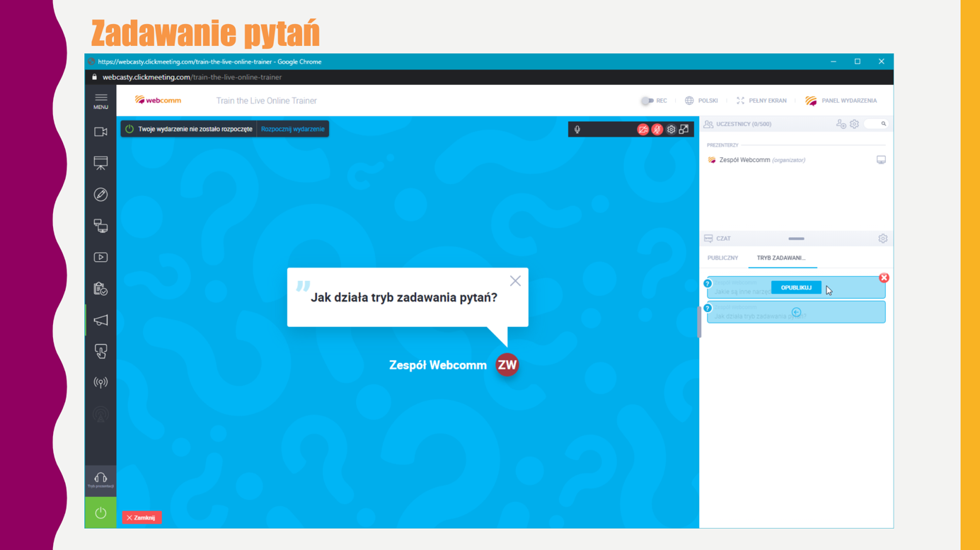Open the video player sidebar icon

(x=100, y=258)
